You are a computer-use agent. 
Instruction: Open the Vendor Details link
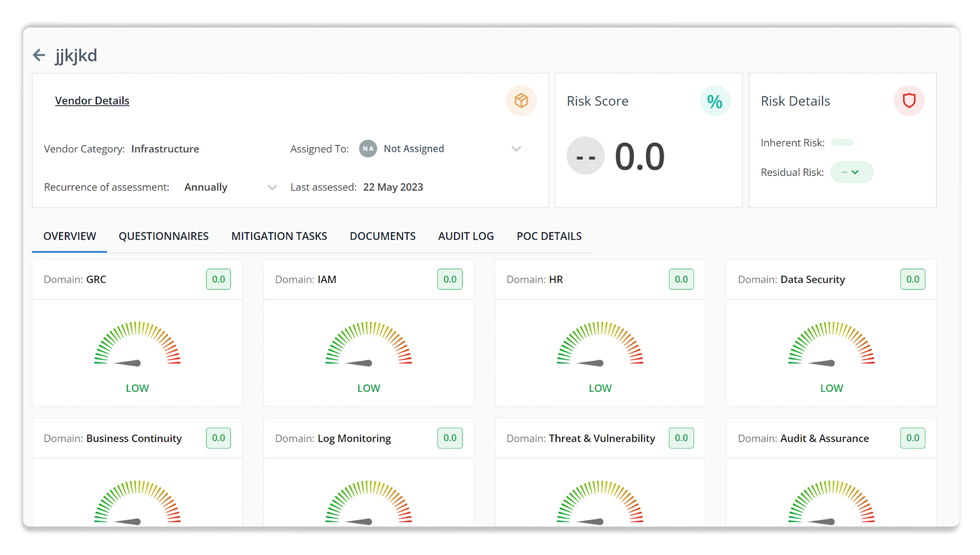point(92,101)
